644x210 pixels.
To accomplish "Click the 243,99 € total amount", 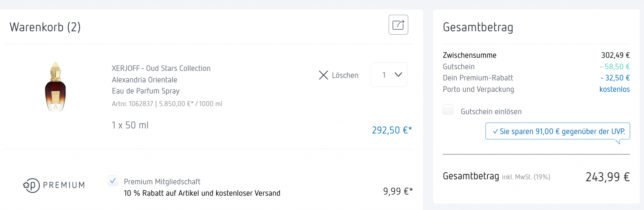I will [607, 177].
